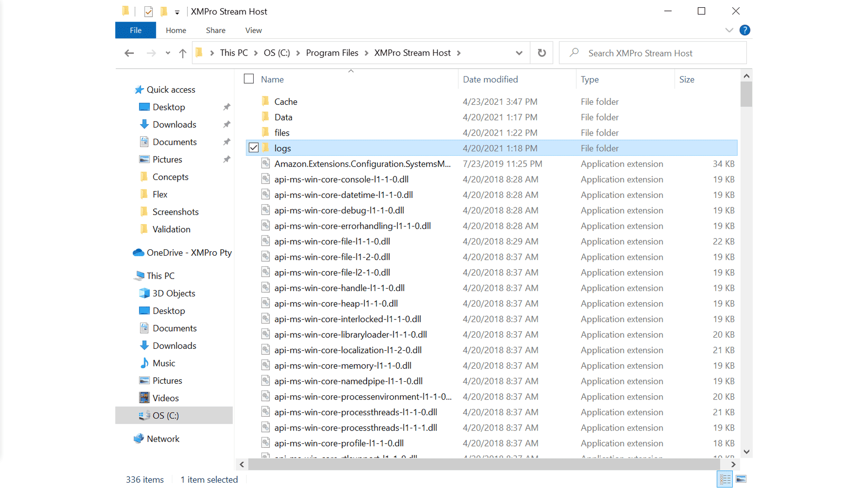Check the checkbox next to the Cache folder
This screenshot has width=868, height=488.
coord(253,101)
